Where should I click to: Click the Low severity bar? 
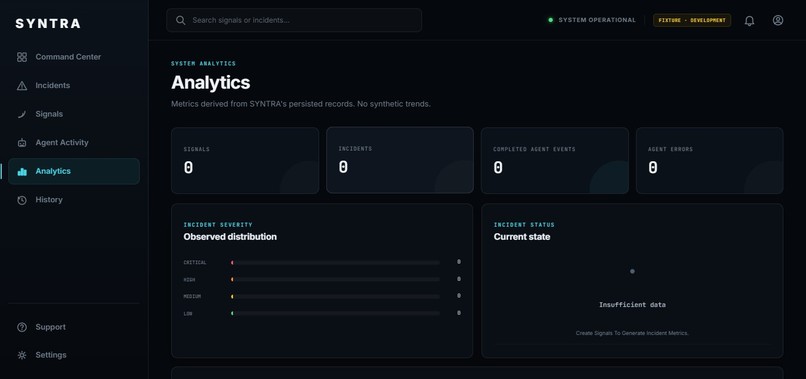point(335,313)
